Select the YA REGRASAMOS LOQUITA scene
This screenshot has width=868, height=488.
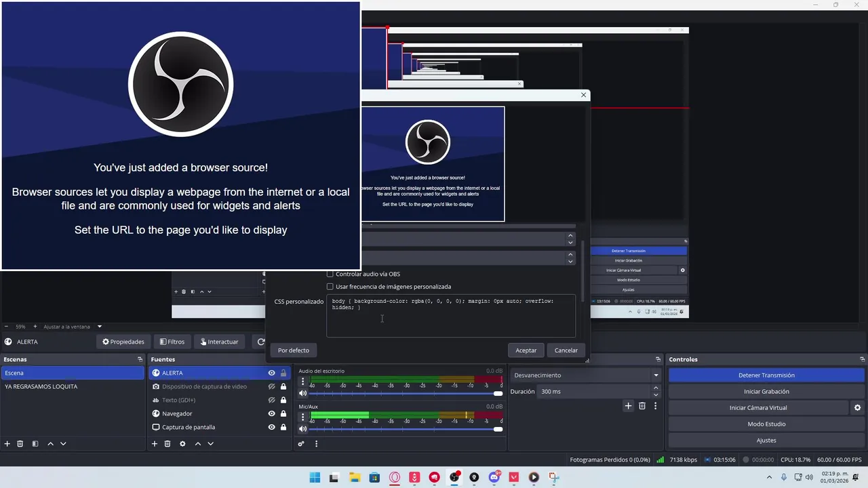click(73, 386)
